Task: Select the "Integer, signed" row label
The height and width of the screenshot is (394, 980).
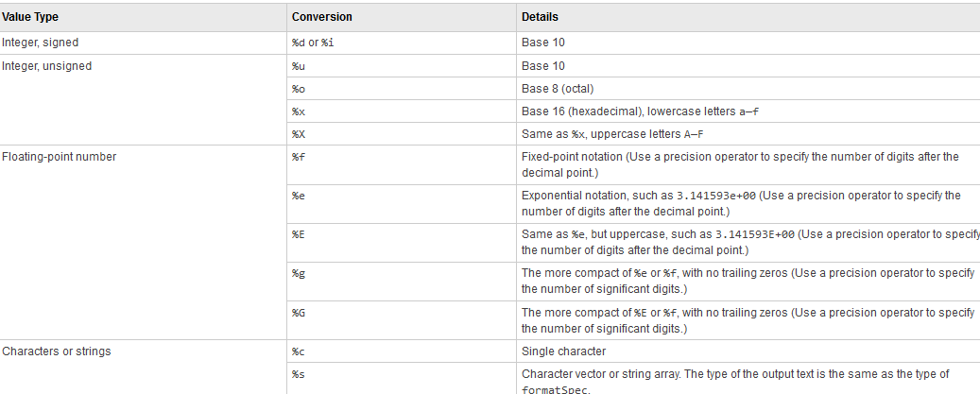Action: (42, 43)
